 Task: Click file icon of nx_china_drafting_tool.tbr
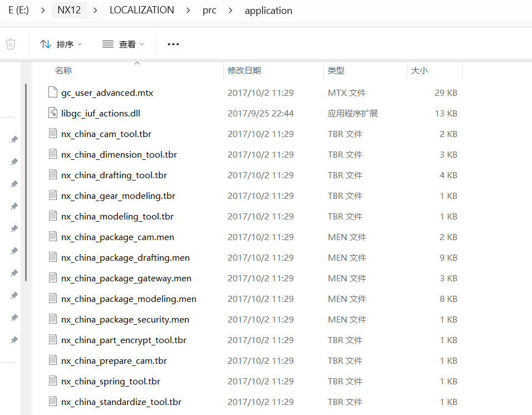(x=53, y=174)
